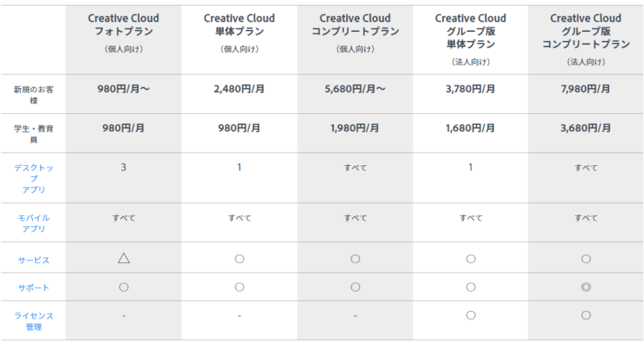Screen dimensions: 644x347
Task: Click the 7,980円/月 price
Action: coord(585,89)
